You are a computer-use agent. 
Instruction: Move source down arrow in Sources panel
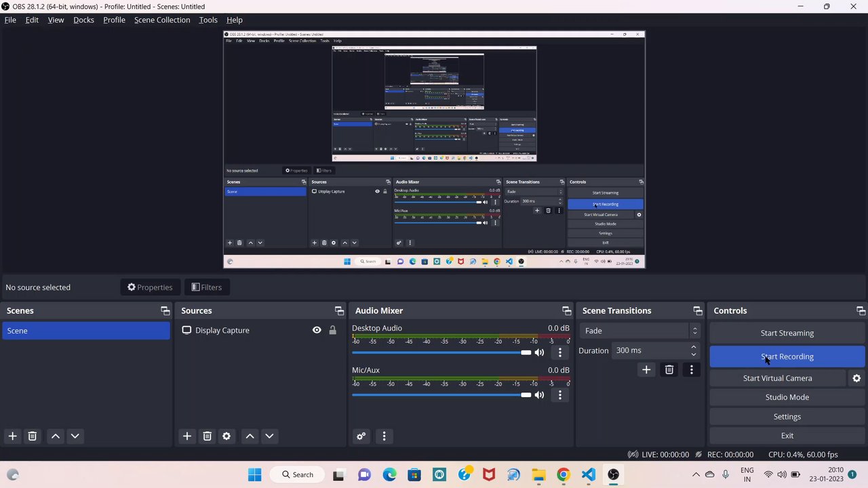coord(269,436)
